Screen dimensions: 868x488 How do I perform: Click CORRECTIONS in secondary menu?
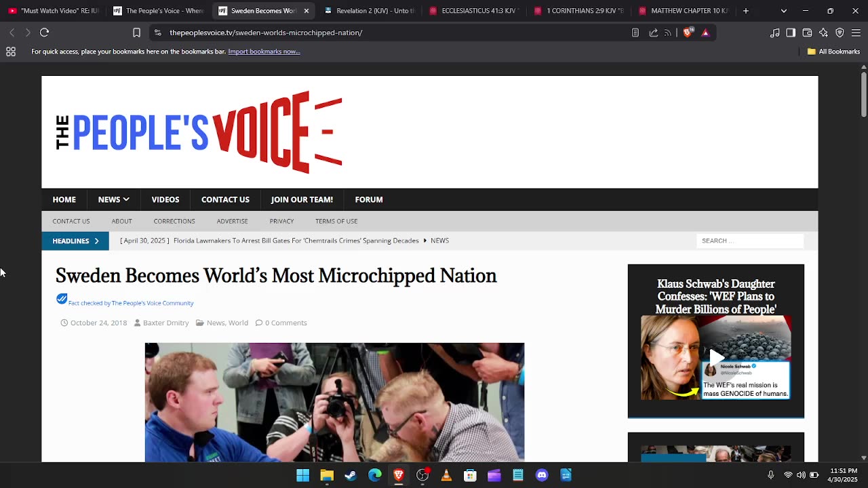click(174, 221)
